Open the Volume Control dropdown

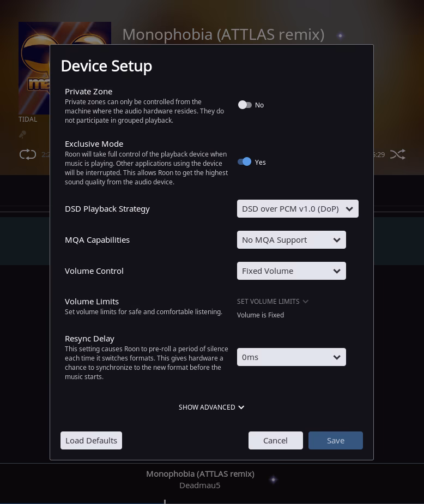click(x=292, y=271)
